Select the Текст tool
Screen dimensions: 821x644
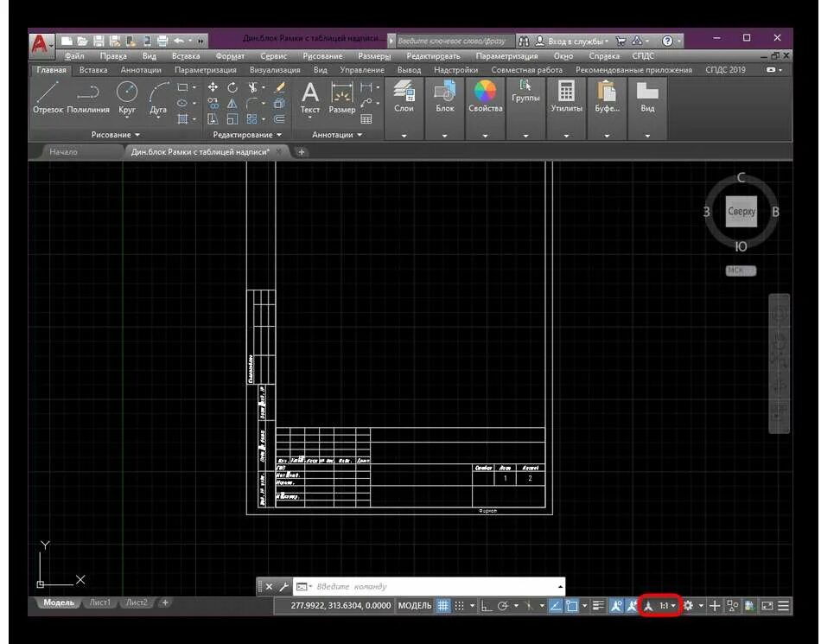click(x=310, y=98)
